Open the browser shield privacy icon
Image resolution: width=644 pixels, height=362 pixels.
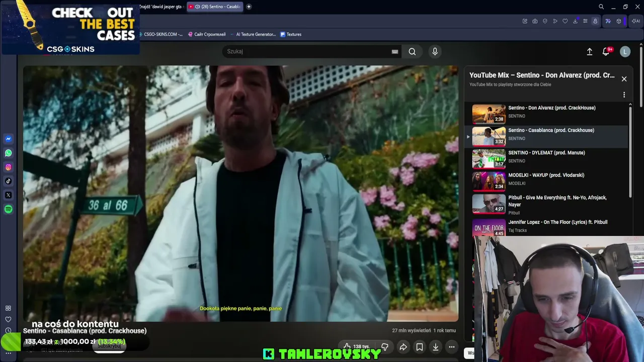[545, 21]
